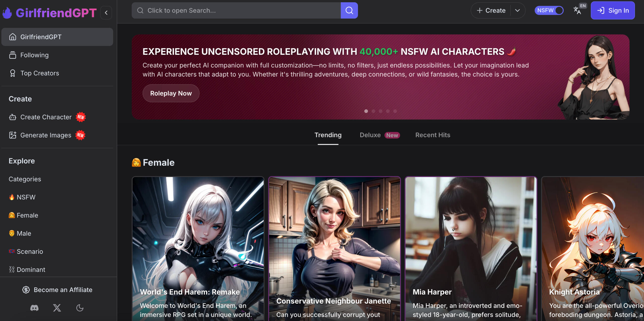Click the Discord icon in sidebar footer
644x321 pixels.
34,308
